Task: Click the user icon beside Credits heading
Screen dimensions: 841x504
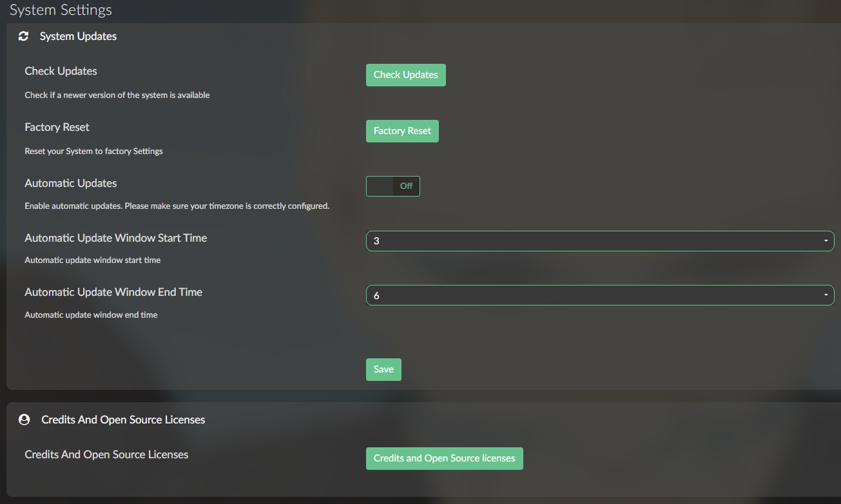Action: click(x=24, y=420)
